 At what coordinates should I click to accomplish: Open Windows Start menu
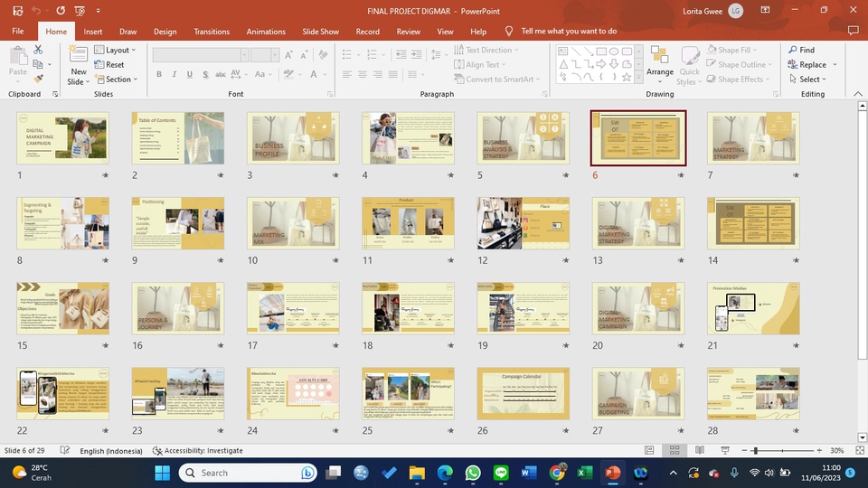[x=162, y=473]
